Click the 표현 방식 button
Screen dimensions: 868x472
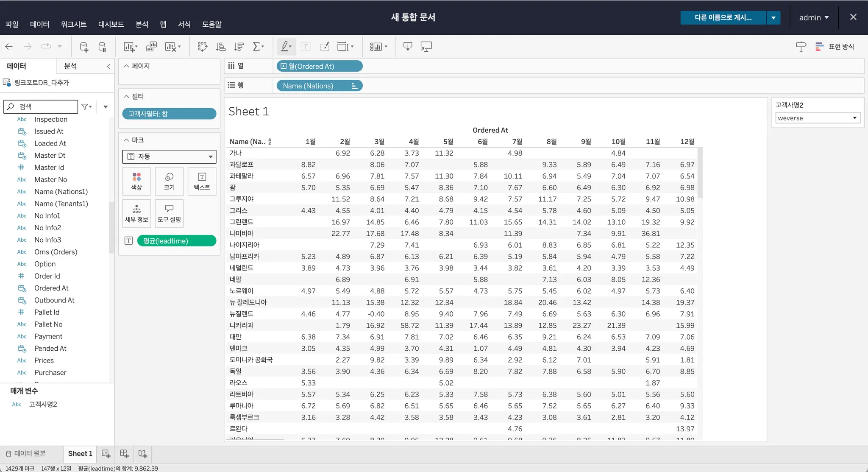(835, 47)
